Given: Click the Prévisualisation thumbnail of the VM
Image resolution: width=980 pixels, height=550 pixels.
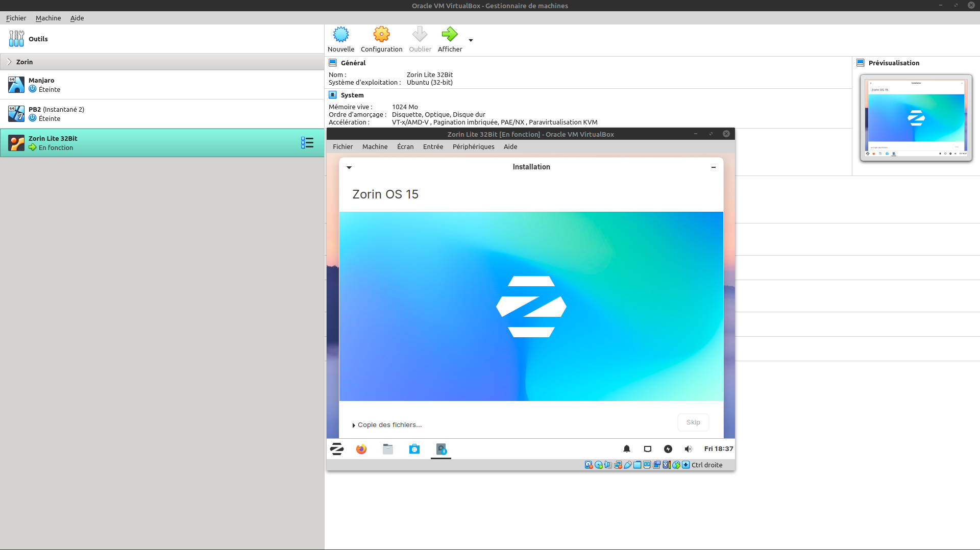Looking at the screenshot, I should click(x=916, y=118).
